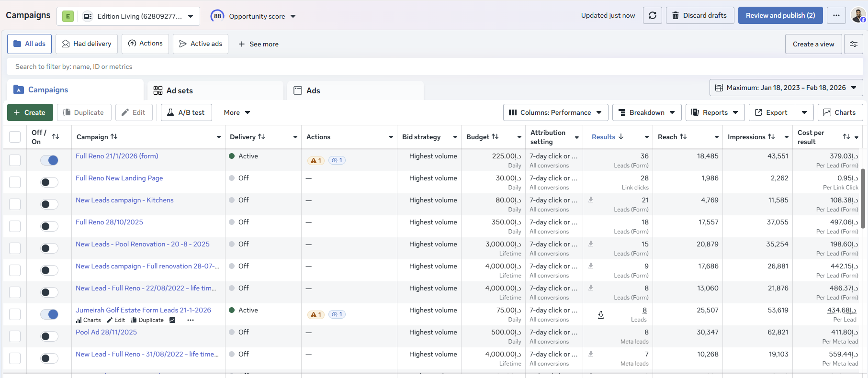Click warning badge on Full Reno 21/1/2026

tap(316, 160)
